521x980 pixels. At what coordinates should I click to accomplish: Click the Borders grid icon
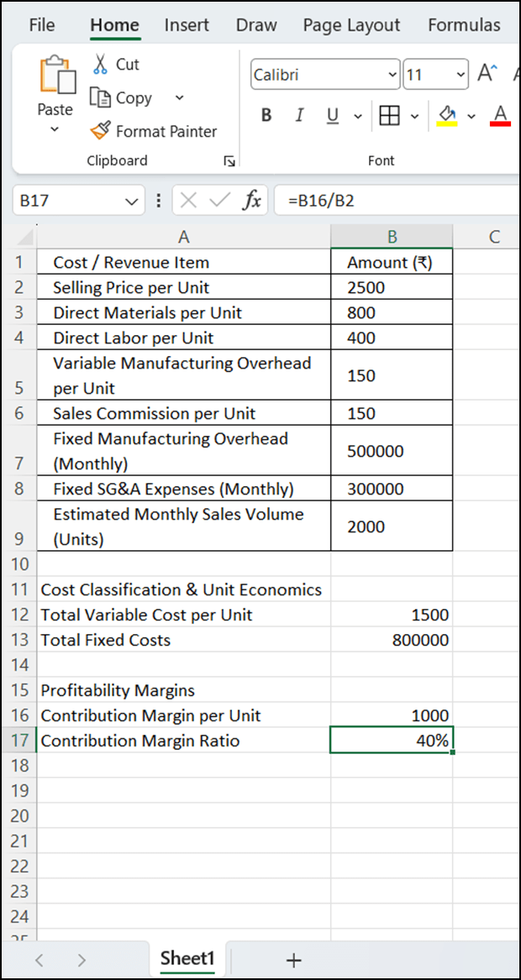[x=390, y=116]
